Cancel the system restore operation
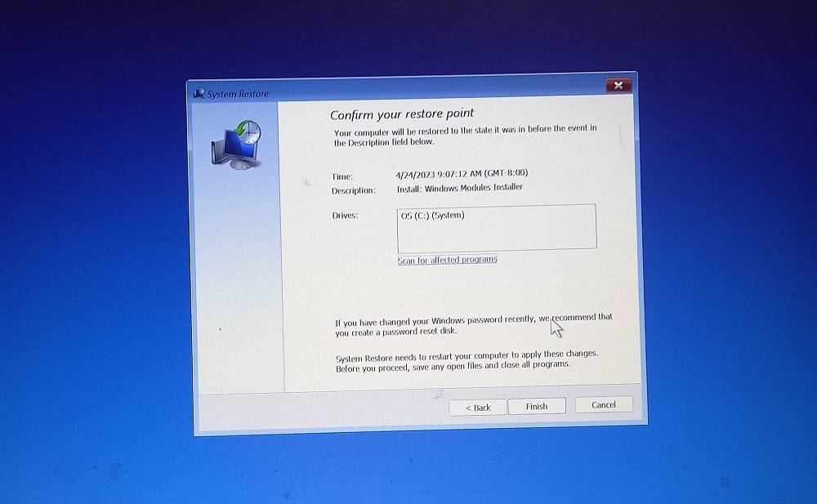 603,404
